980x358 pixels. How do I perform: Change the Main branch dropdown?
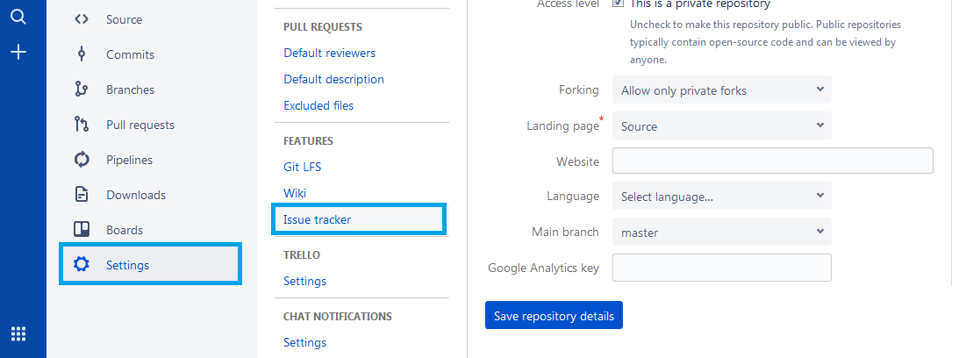coord(722,232)
